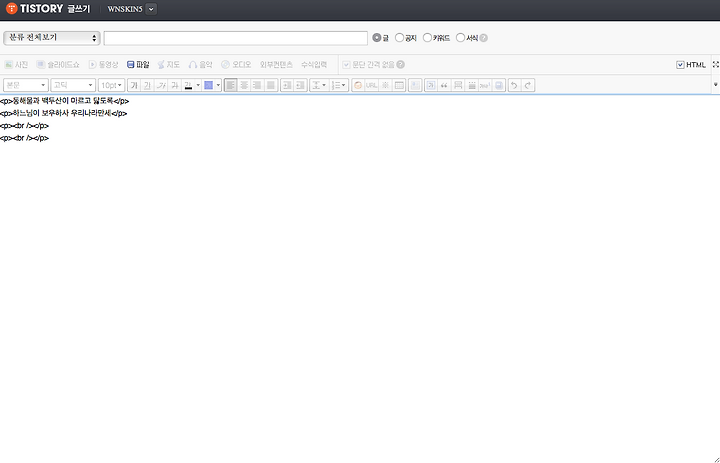The image size is (720, 463).
Task: Click the post title input field
Action: [236, 38]
